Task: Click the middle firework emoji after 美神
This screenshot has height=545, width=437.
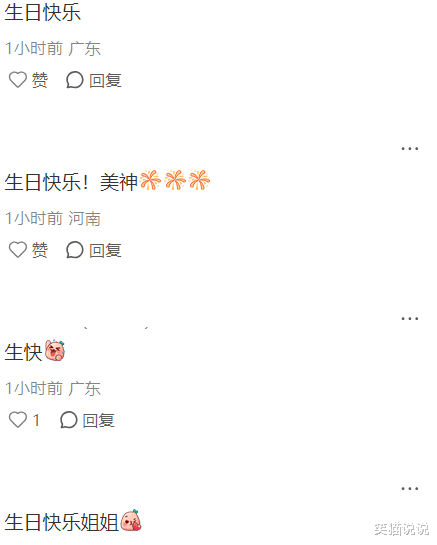Action: point(175,180)
